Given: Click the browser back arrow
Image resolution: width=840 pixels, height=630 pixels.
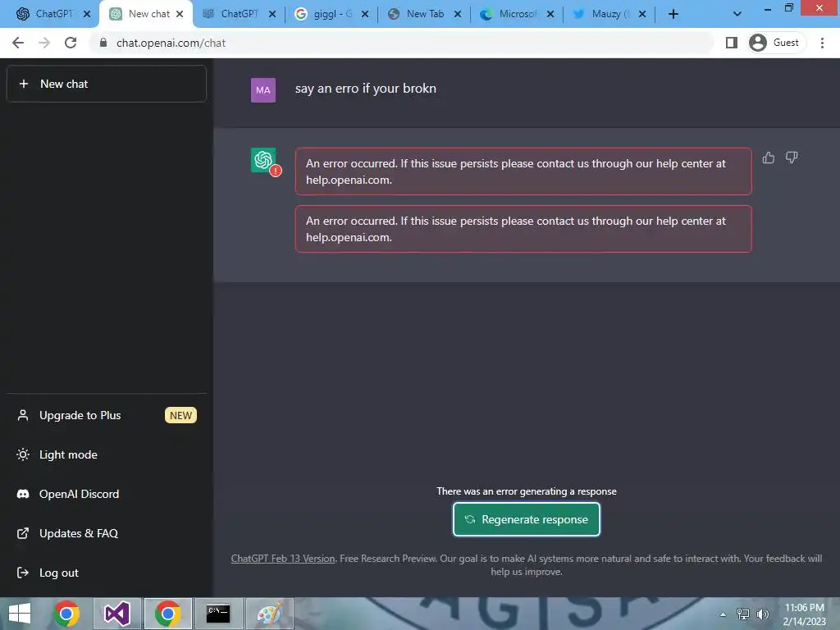Looking at the screenshot, I should click(x=18, y=43).
